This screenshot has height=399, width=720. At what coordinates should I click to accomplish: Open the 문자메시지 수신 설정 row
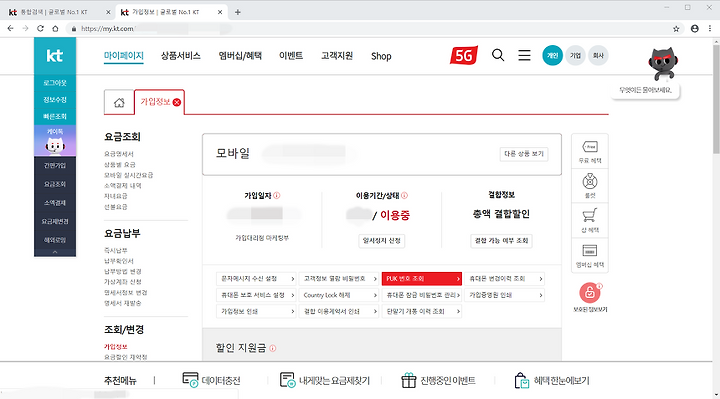click(x=256, y=279)
